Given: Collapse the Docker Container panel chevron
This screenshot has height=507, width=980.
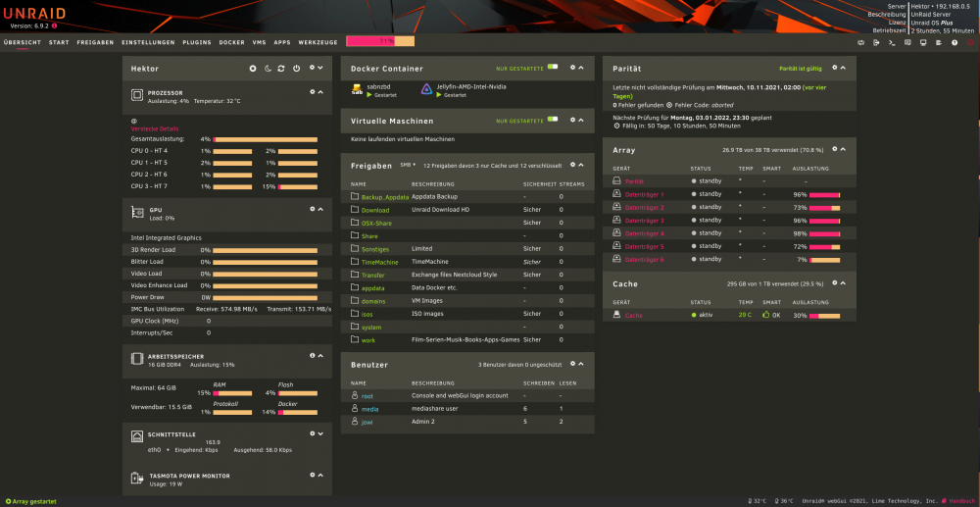Looking at the screenshot, I should click(x=580, y=68).
